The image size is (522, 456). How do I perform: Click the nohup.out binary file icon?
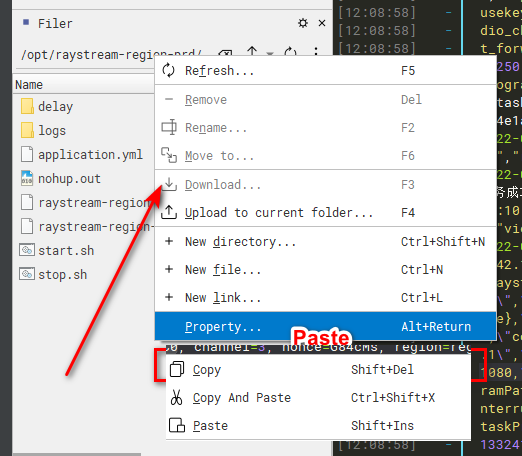pyautogui.click(x=27, y=178)
